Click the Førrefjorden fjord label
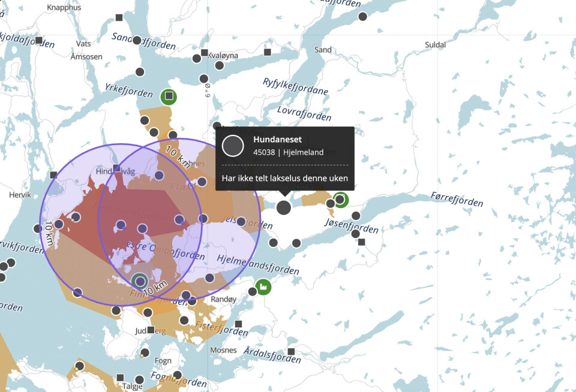 (x=457, y=199)
